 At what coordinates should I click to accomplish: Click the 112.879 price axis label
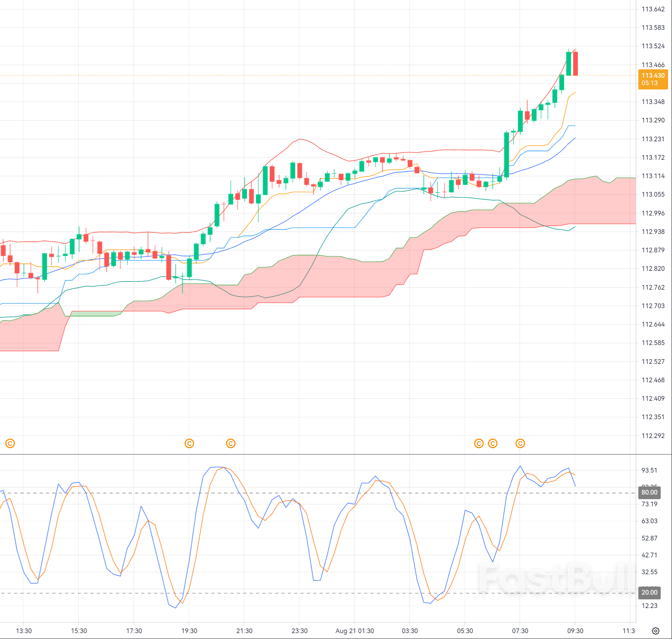pyautogui.click(x=653, y=250)
